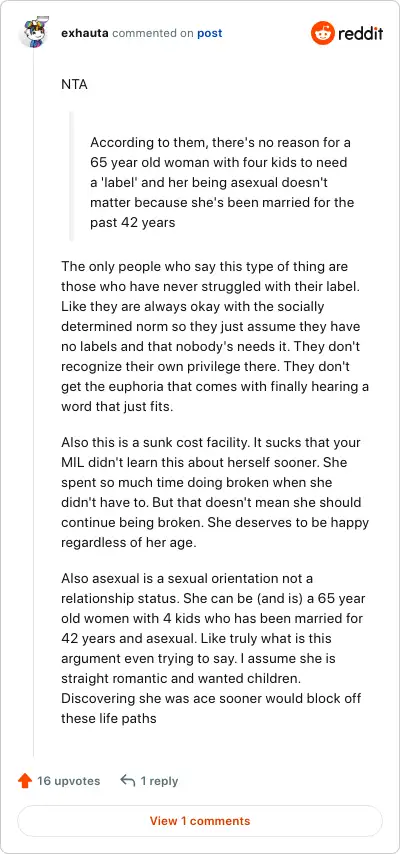The image size is (400, 854).
Task: Click the line 'past 42 years' in quote
Action: click(x=132, y=223)
